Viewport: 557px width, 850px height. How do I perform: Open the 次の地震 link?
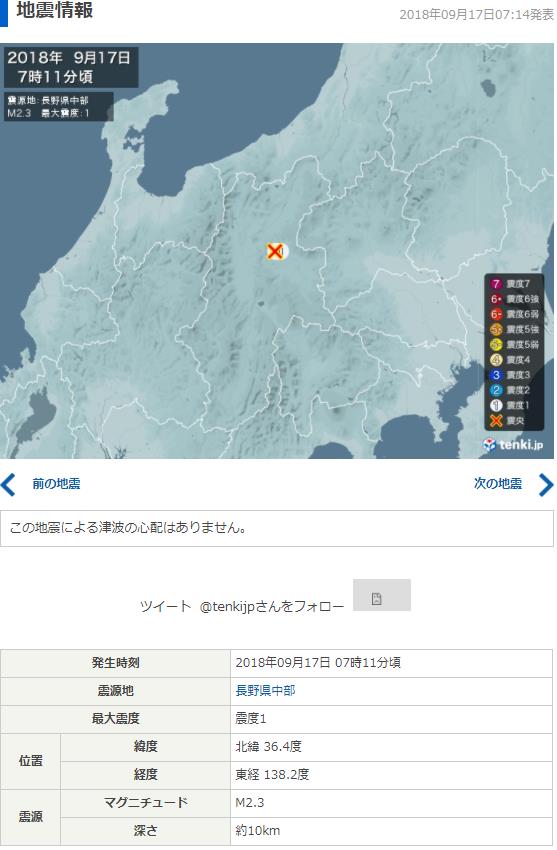[x=497, y=484]
